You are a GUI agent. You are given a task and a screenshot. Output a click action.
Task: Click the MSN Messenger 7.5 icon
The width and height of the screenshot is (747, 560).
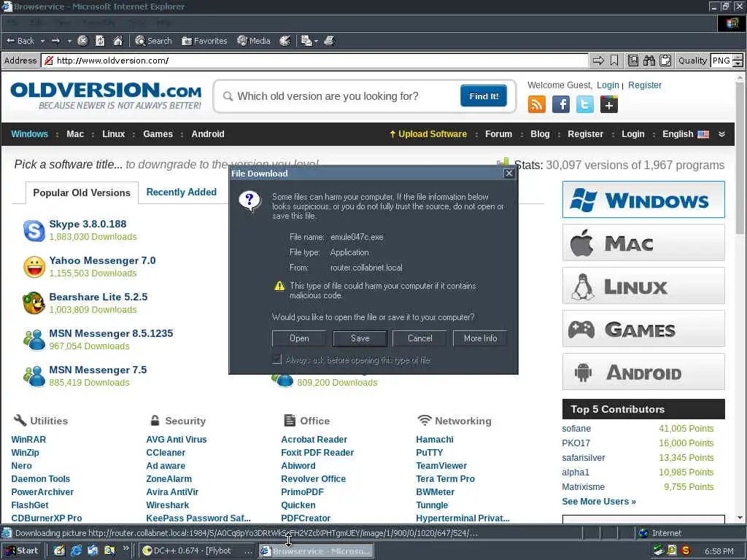pos(34,376)
